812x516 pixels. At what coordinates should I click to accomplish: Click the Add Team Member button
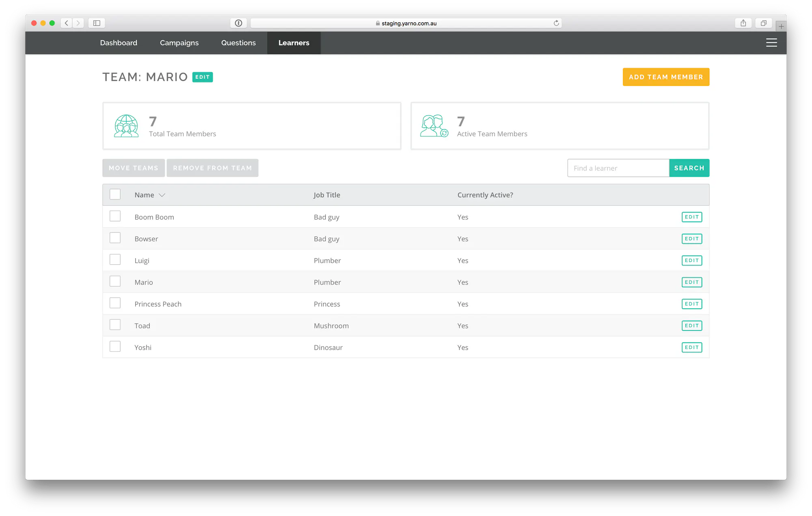(x=666, y=77)
